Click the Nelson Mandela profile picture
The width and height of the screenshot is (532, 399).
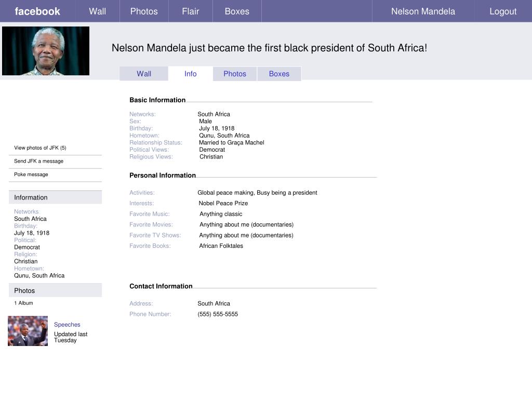[46, 51]
